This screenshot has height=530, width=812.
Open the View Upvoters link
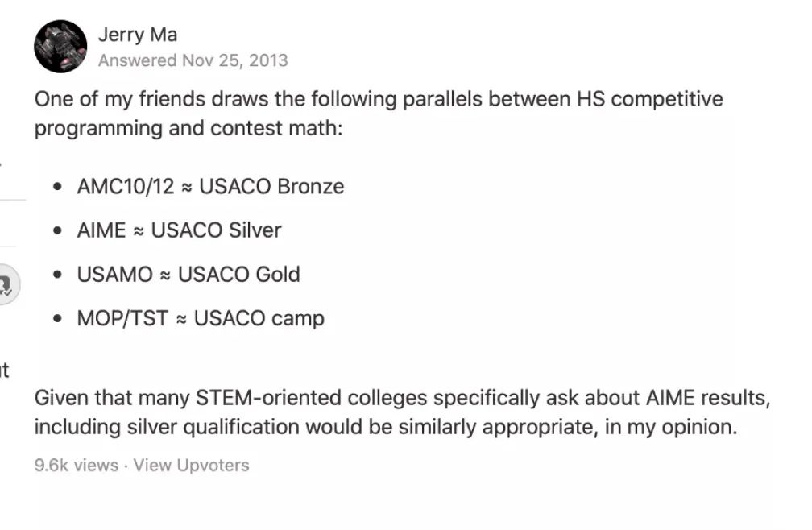pyautogui.click(x=191, y=465)
